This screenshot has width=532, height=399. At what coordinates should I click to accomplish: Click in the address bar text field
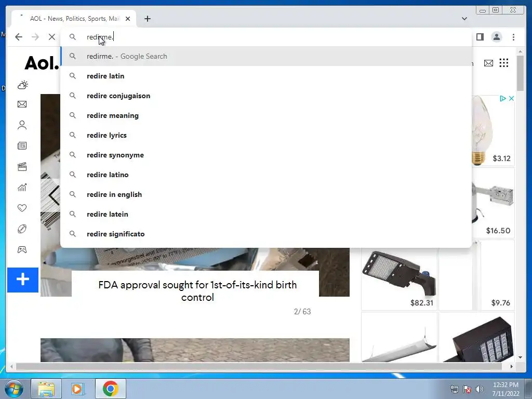coord(266,37)
